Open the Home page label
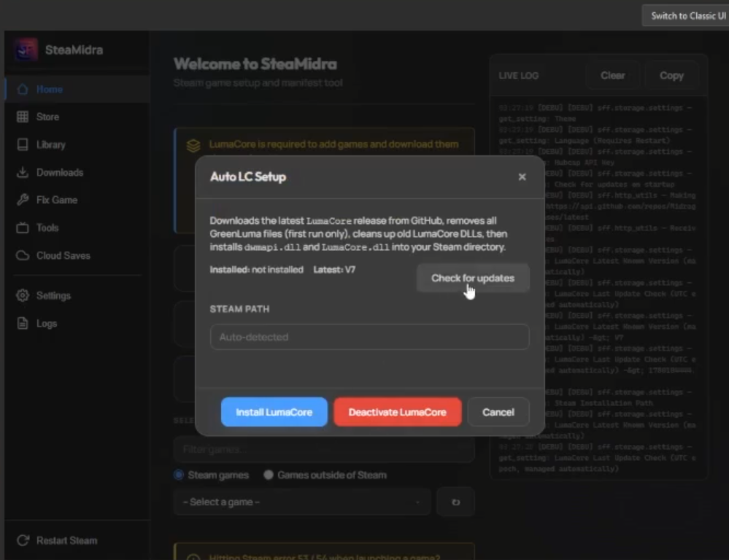Viewport: 729px width, 560px height. pyautogui.click(x=50, y=89)
